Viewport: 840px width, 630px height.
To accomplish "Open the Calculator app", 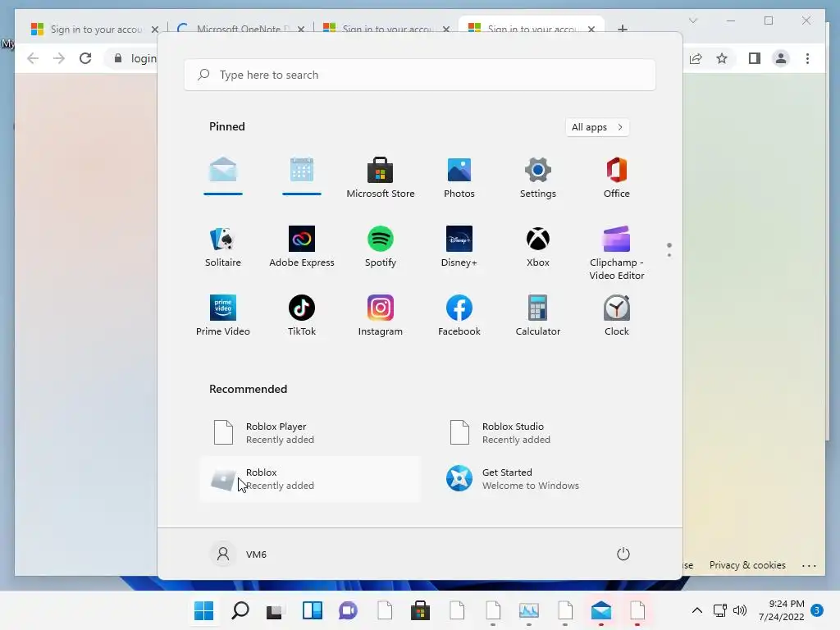I will (x=538, y=316).
